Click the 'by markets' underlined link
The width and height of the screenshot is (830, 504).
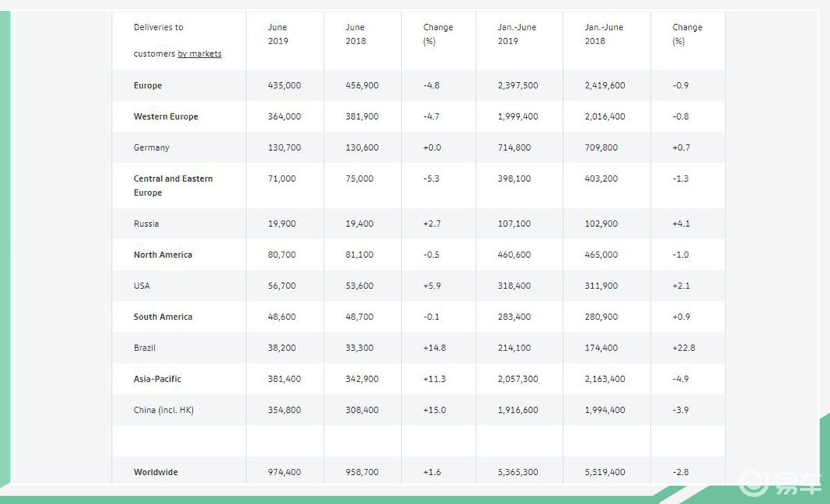click(200, 54)
